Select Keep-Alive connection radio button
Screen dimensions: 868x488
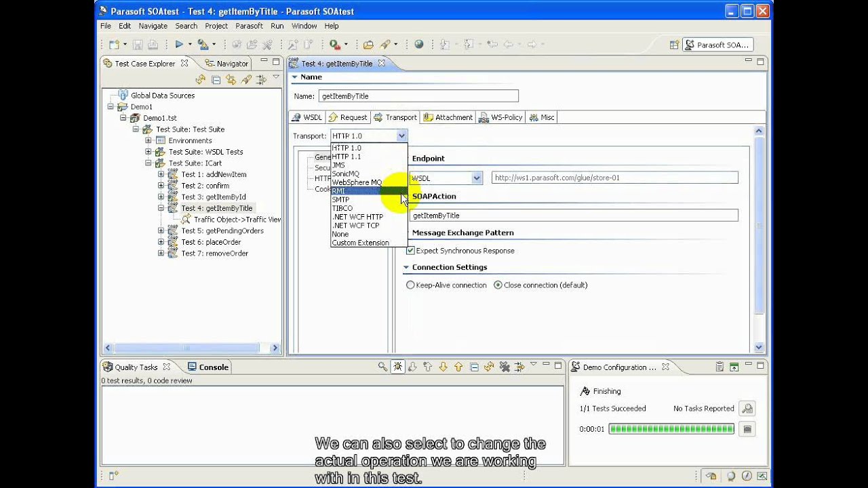click(410, 285)
